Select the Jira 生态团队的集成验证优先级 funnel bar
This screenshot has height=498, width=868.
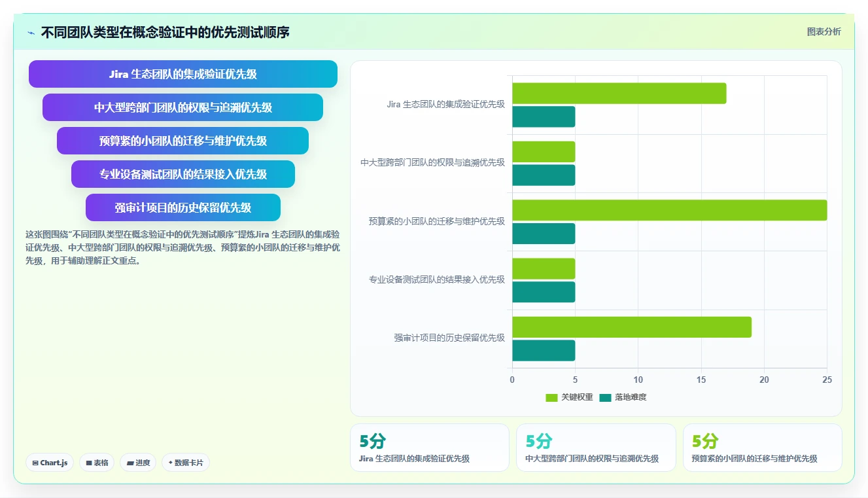(x=183, y=74)
